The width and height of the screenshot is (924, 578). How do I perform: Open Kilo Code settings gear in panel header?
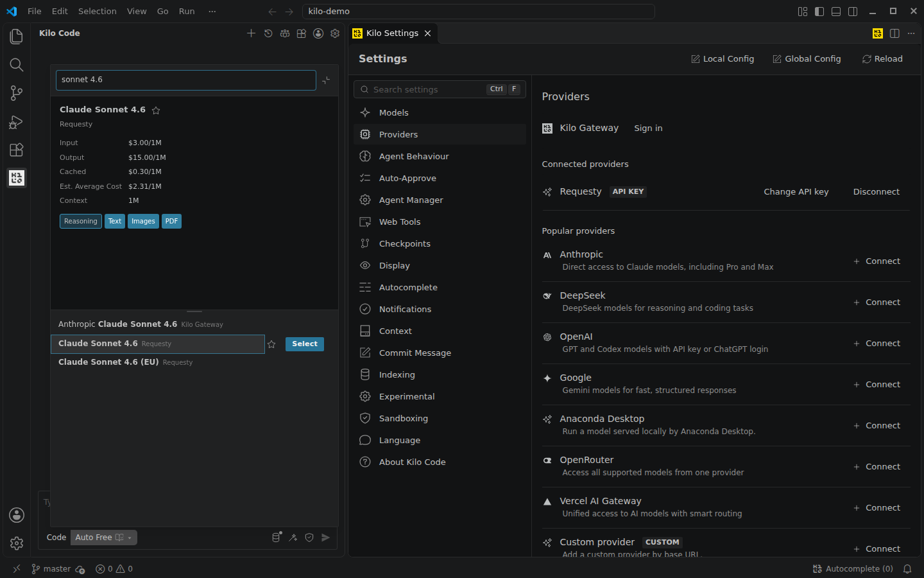[x=335, y=33]
